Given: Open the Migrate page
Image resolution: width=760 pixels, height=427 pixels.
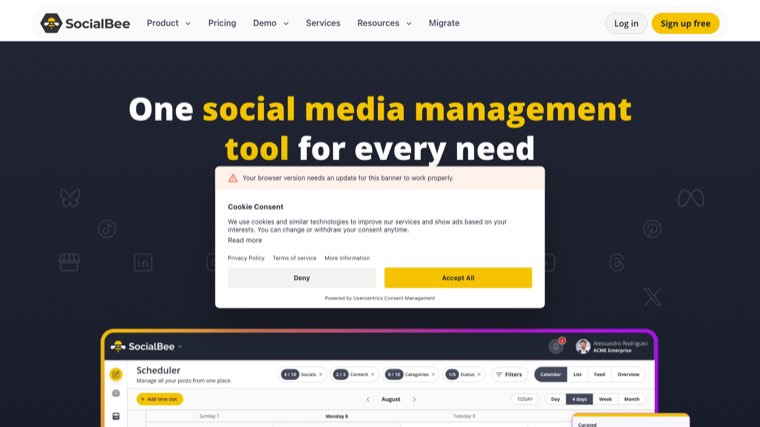Looking at the screenshot, I should click(x=444, y=23).
